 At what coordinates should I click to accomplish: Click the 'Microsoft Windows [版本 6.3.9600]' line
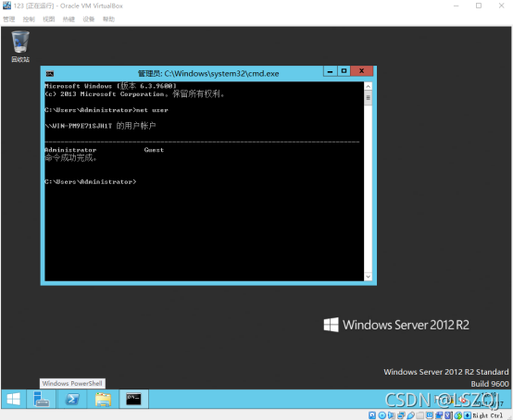pyautogui.click(x=110, y=86)
